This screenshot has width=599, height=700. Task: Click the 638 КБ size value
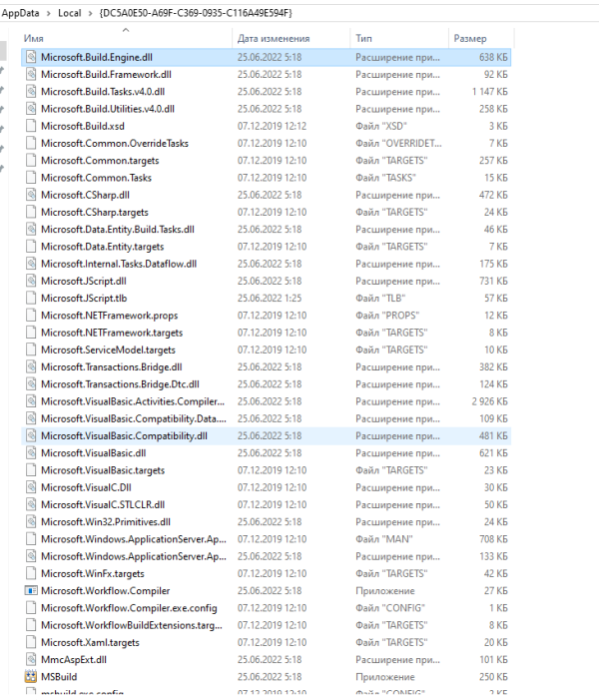493,57
